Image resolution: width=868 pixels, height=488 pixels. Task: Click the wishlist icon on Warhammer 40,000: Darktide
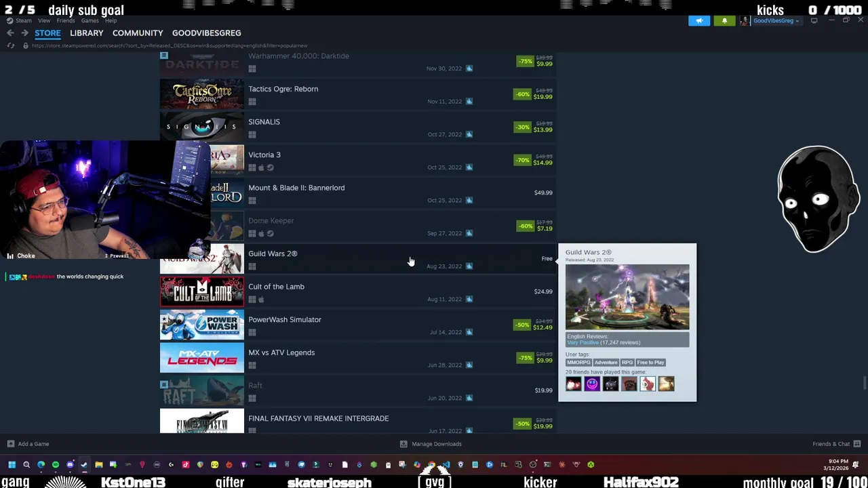pyautogui.click(x=163, y=56)
